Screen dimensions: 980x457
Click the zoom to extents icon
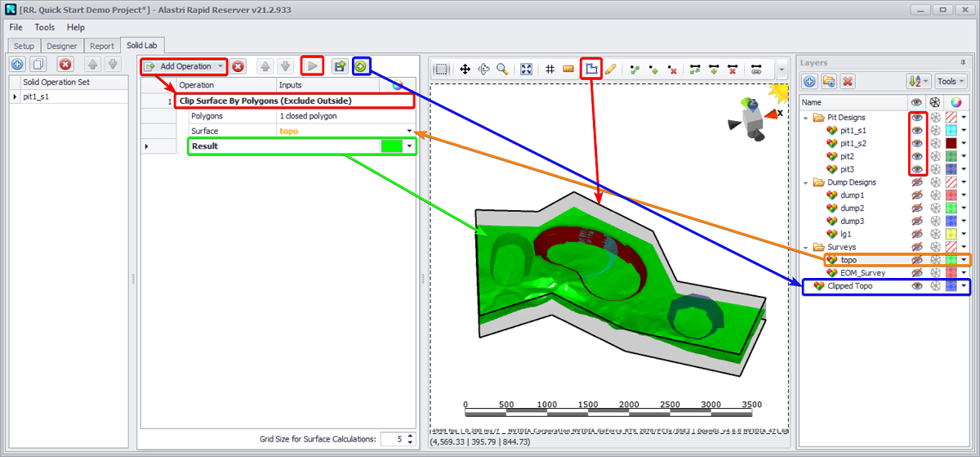526,69
